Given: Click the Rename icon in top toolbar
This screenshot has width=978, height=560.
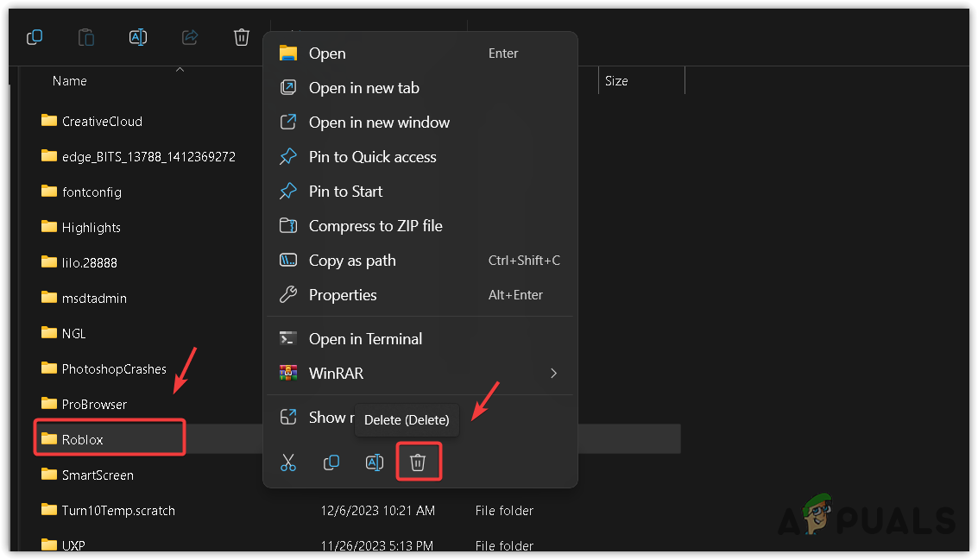Looking at the screenshot, I should pyautogui.click(x=138, y=37).
